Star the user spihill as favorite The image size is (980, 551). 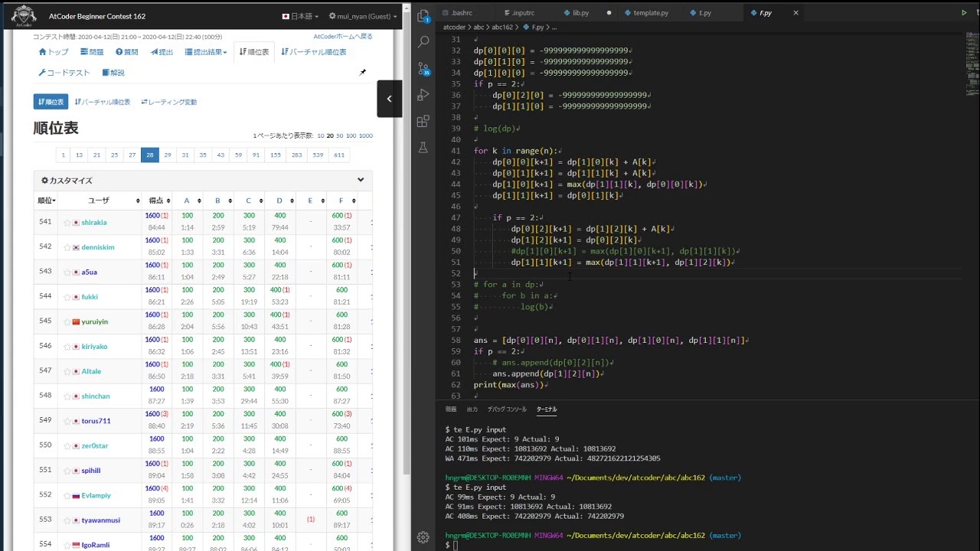[67, 470]
